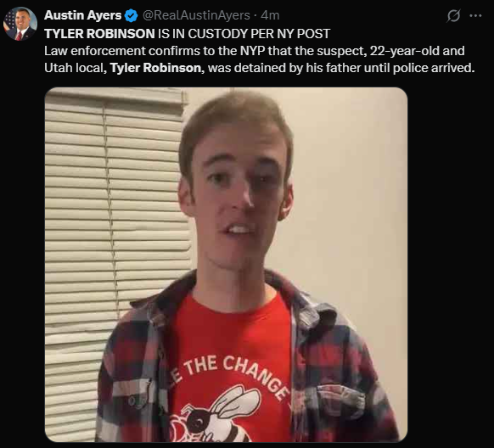Click the blue verified checkmark badge
The width and height of the screenshot is (494, 448).
(131, 15)
